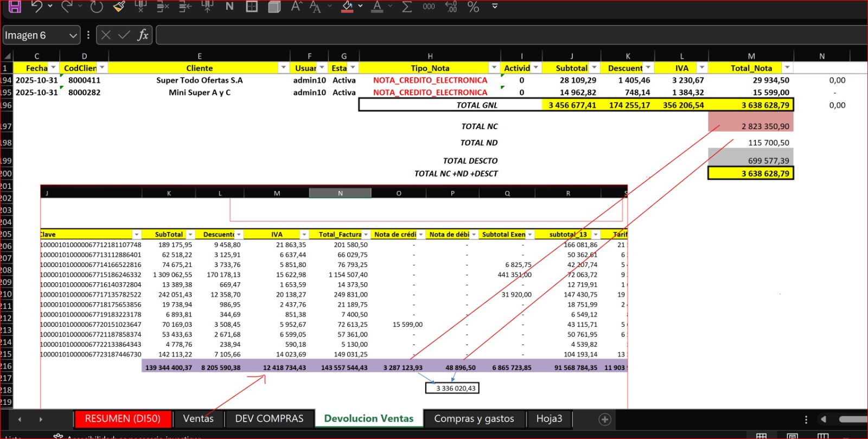The image size is (868, 439).
Task: Apply bold with the N button
Action: (229, 7)
